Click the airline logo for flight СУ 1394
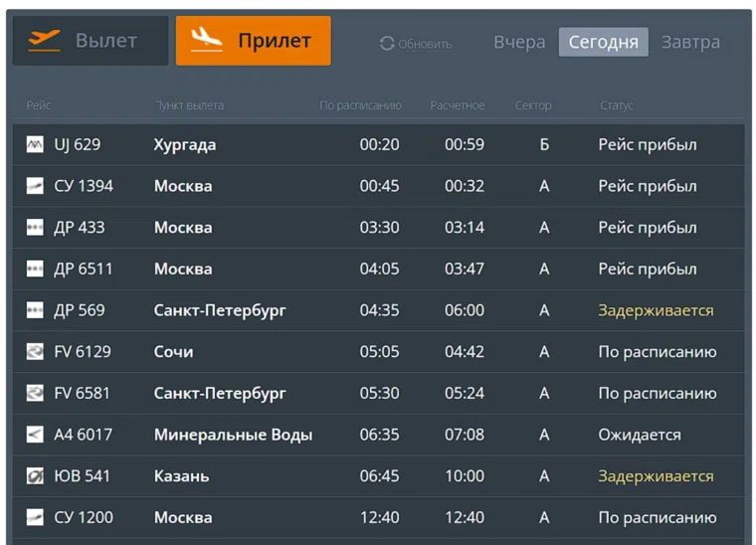The width and height of the screenshot is (756, 545). tap(35, 186)
